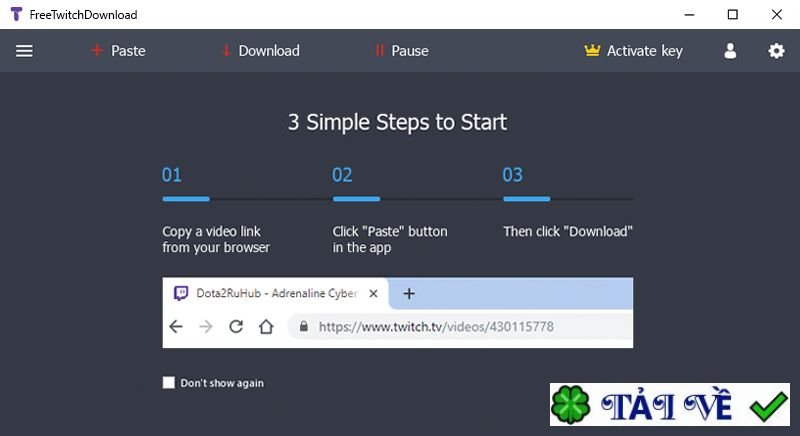Screen dimensions: 800x436
Task: Click the 'Then click "Download"' step text
Action: click(x=568, y=232)
